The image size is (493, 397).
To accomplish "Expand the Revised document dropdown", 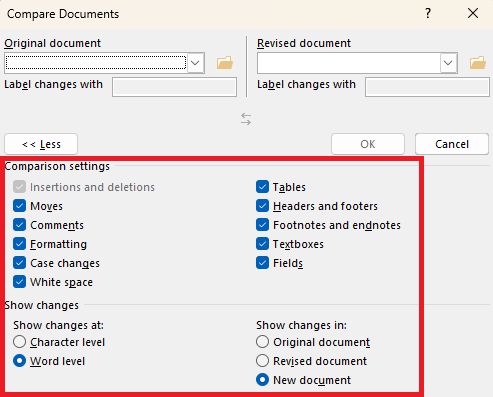I will [x=448, y=63].
